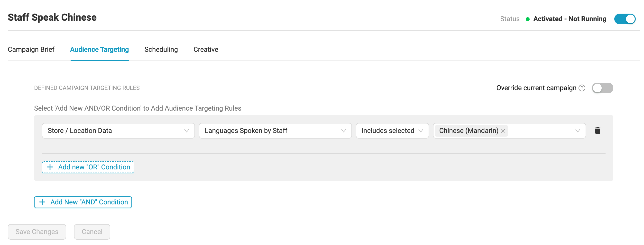This screenshot has height=245, width=644.
Task: Click the help icon beside Override current campaign
Action: tap(582, 88)
